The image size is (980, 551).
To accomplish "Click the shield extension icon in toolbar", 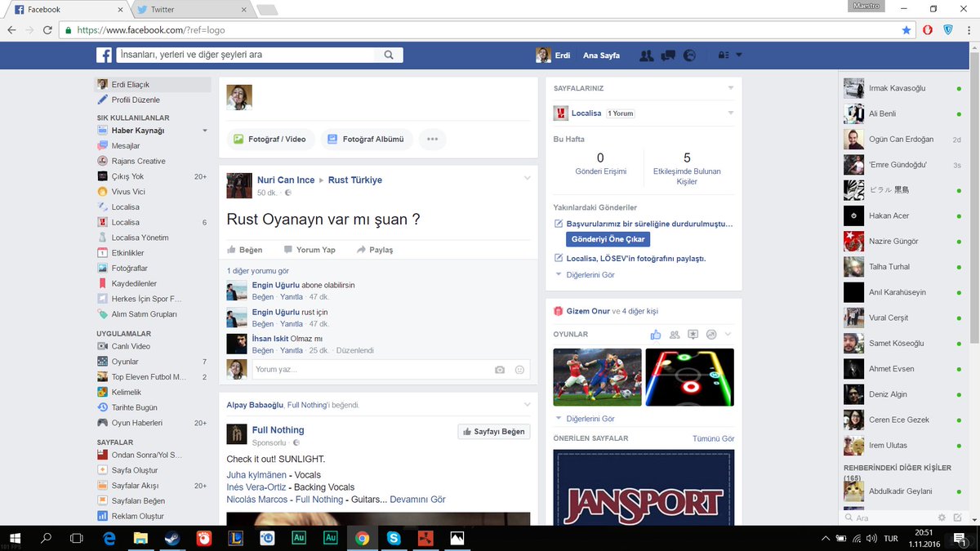I will (948, 29).
